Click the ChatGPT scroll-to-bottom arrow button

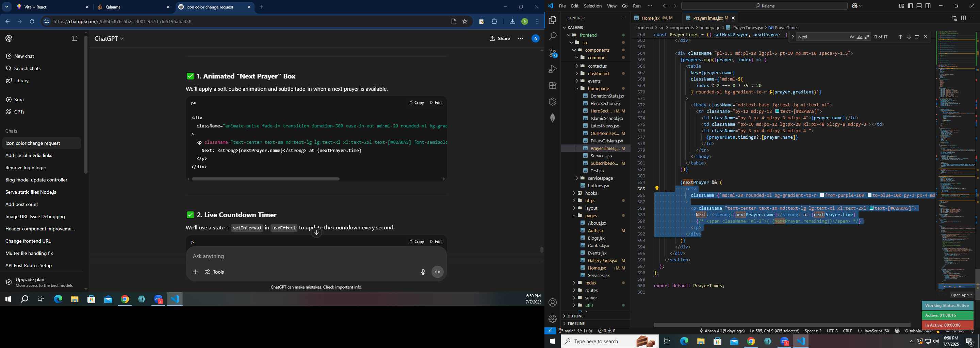coord(316,233)
